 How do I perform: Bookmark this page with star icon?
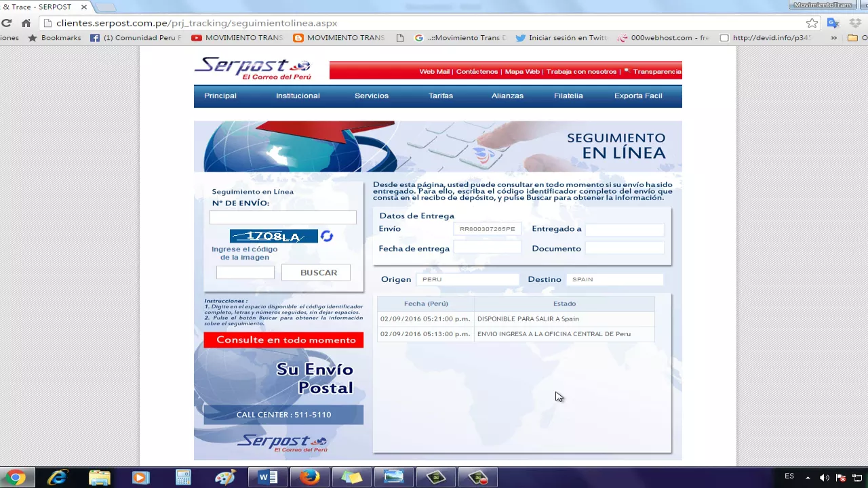(812, 23)
